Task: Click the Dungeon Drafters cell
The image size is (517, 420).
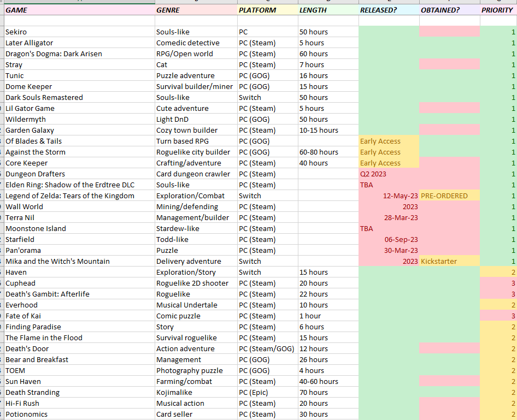Action: point(79,174)
